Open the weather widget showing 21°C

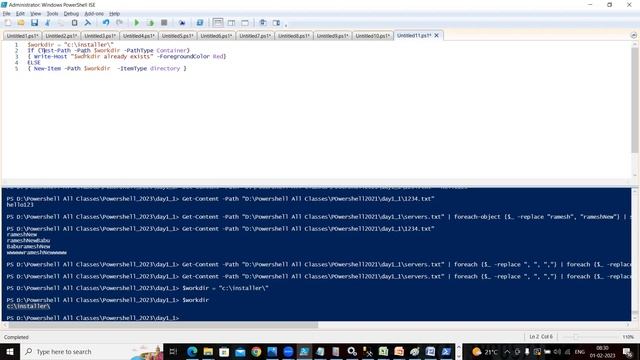(485, 351)
